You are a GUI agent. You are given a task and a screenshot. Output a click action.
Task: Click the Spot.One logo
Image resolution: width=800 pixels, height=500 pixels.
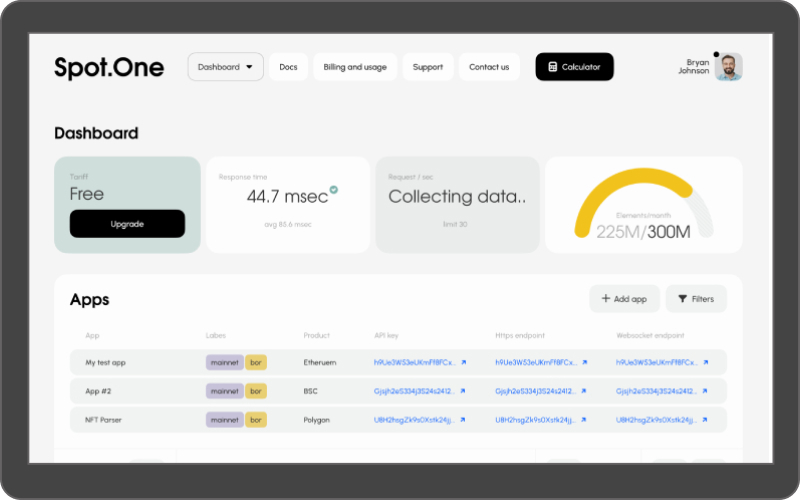(x=109, y=67)
